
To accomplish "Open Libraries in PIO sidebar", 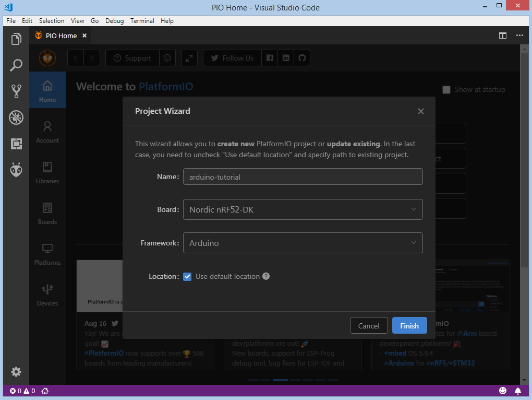I will (47, 173).
